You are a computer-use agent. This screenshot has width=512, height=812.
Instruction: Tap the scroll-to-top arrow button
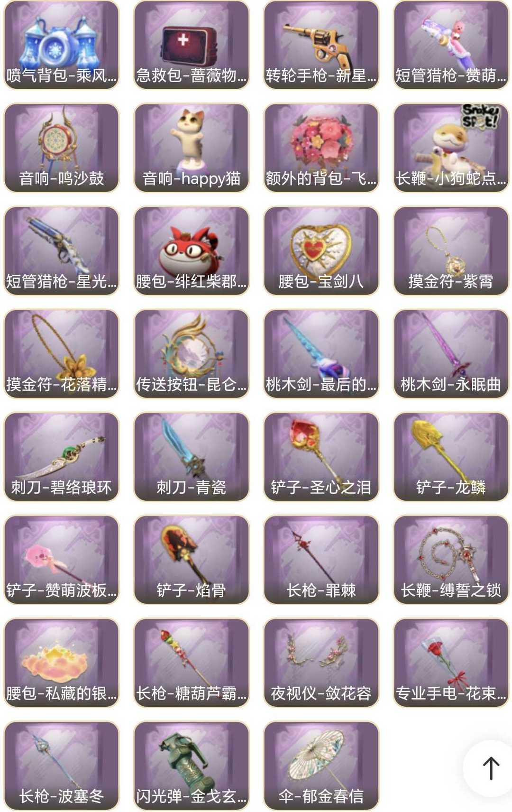(x=490, y=768)
